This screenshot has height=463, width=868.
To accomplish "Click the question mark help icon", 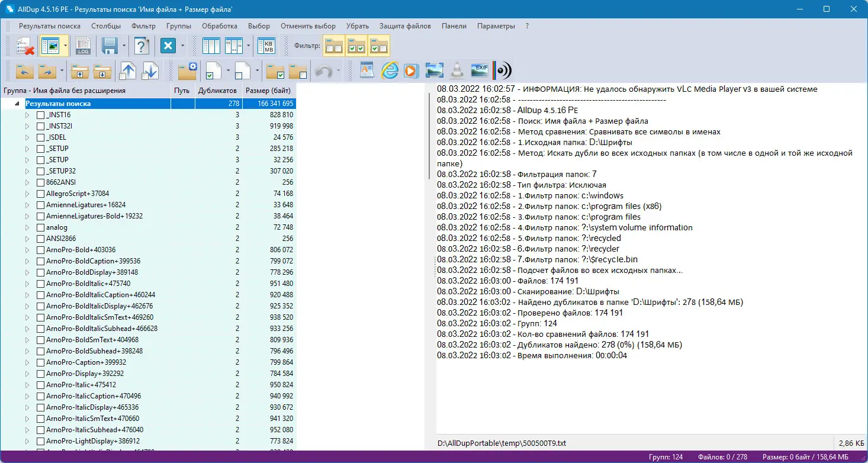I will tap(141, 46).
